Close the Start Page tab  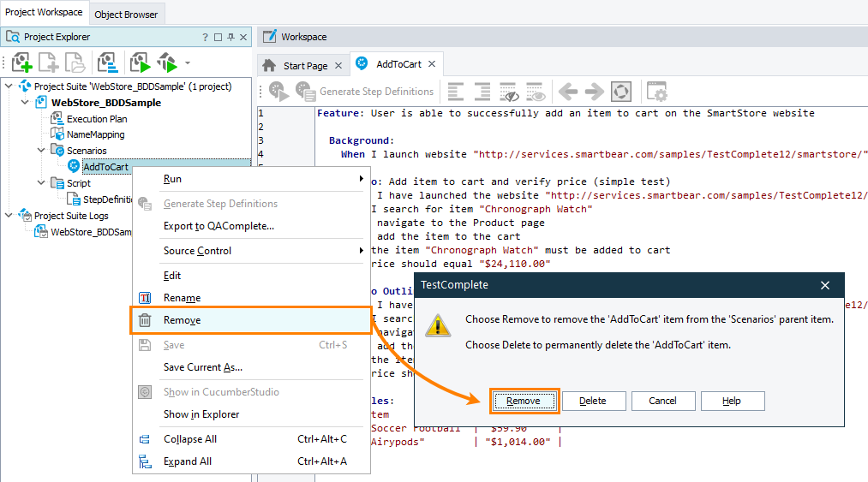[338, 66]
